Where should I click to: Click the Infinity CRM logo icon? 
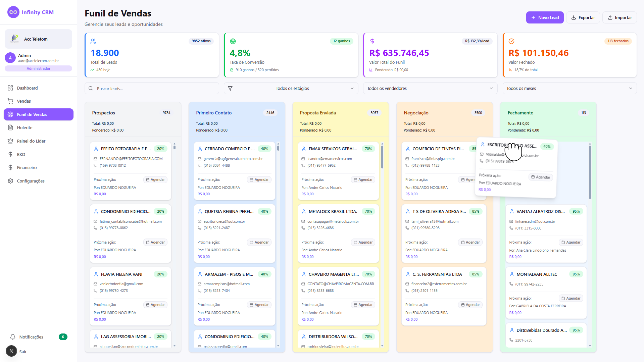(13, 12)
